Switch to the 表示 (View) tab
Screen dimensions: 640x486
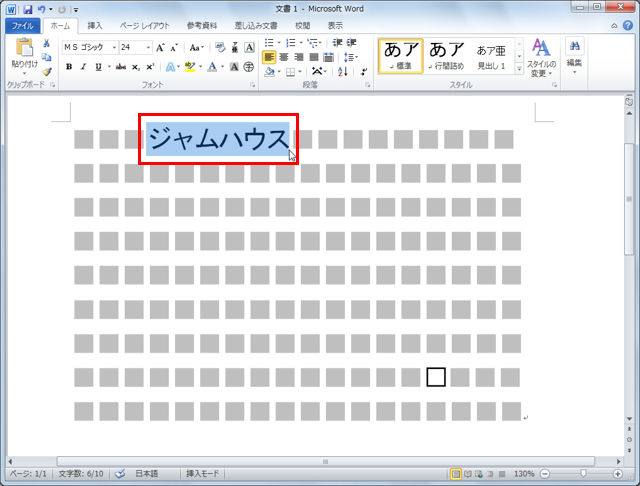335,26
